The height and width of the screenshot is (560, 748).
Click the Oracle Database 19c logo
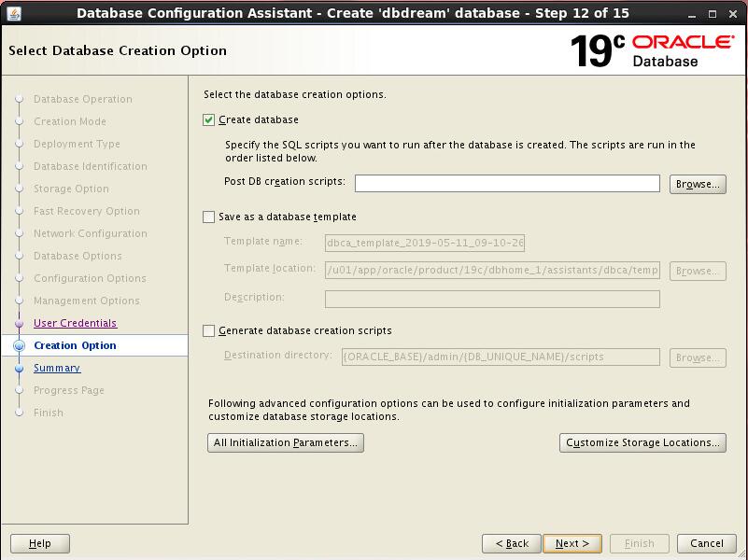[652, 50]
